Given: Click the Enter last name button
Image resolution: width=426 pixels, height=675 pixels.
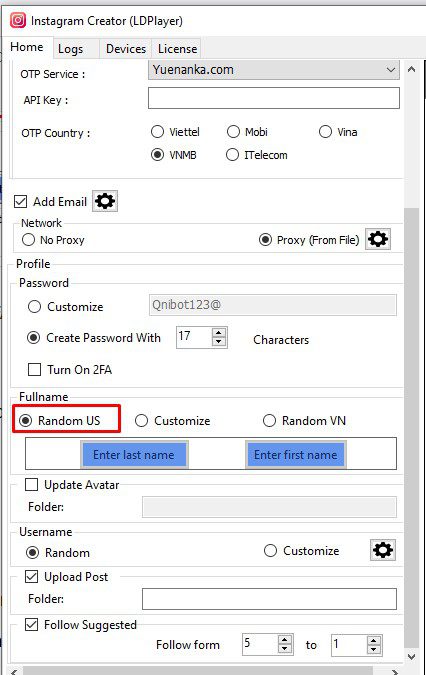Looking at the screenshot, I should 134,455.
